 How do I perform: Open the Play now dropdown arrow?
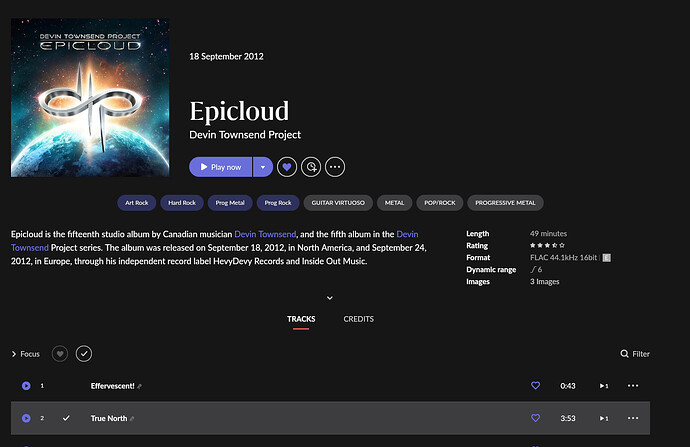[263, 167]
